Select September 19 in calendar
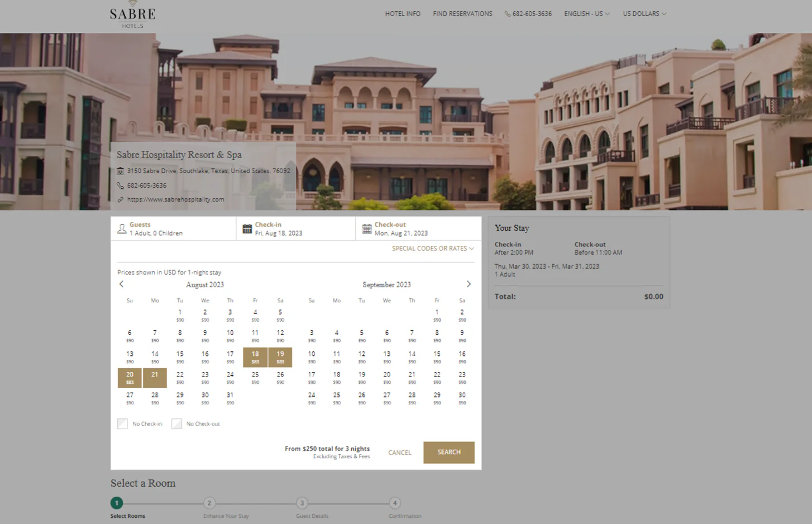This screenshot has width=812, height=524. [362, 378]
